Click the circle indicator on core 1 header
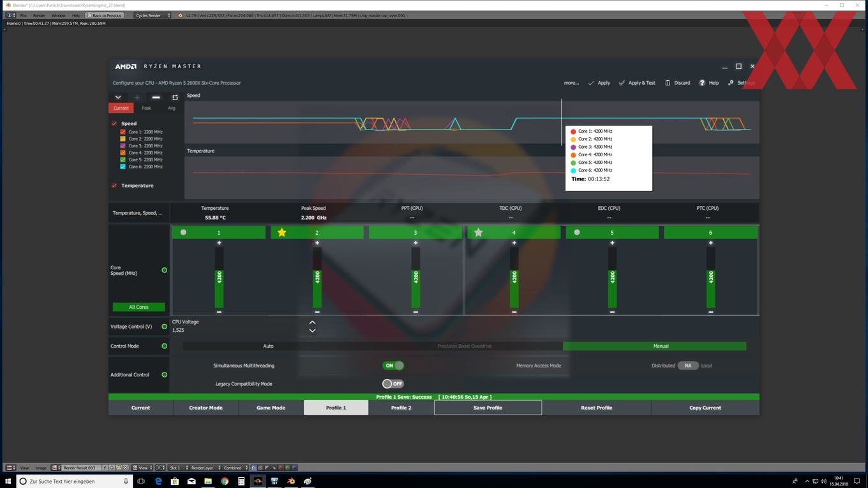 coord(183,232)
